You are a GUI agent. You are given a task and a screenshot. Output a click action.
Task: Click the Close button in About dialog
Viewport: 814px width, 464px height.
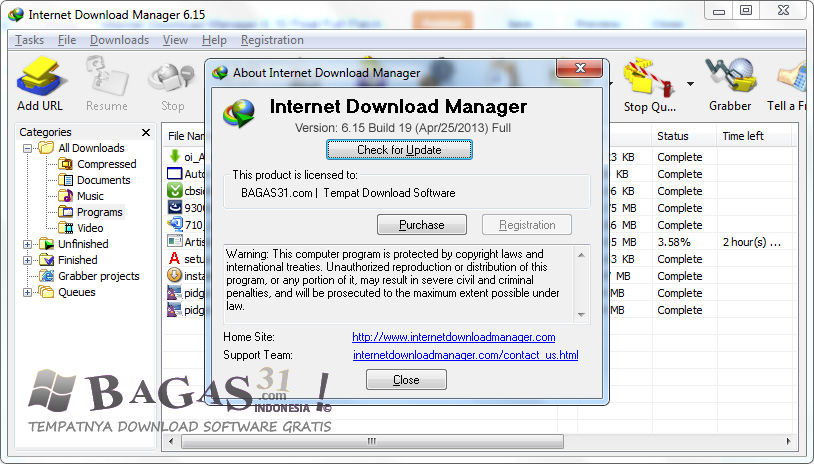406,380
